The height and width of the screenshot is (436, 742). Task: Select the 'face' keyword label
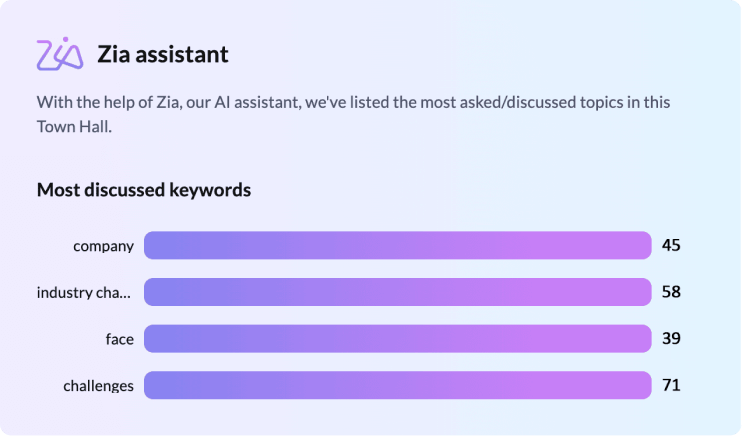click(x=119, y=339)
